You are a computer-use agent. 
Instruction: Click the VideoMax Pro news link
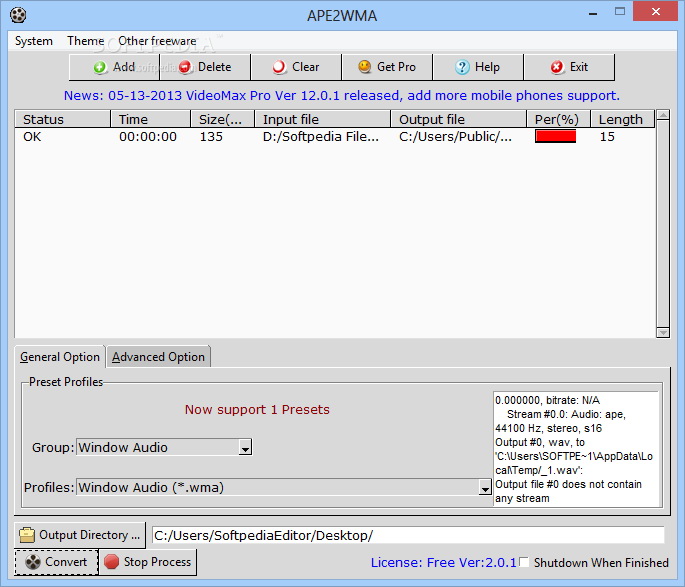pos(341,96)
